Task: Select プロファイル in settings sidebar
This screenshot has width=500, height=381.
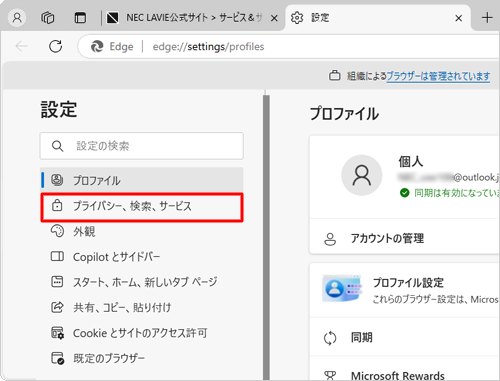Action: (142, 180)
